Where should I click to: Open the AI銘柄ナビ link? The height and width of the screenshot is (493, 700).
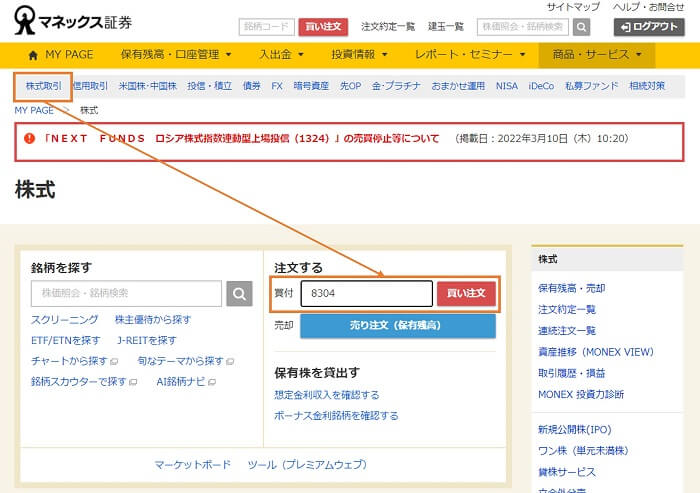tap(181, 382)
